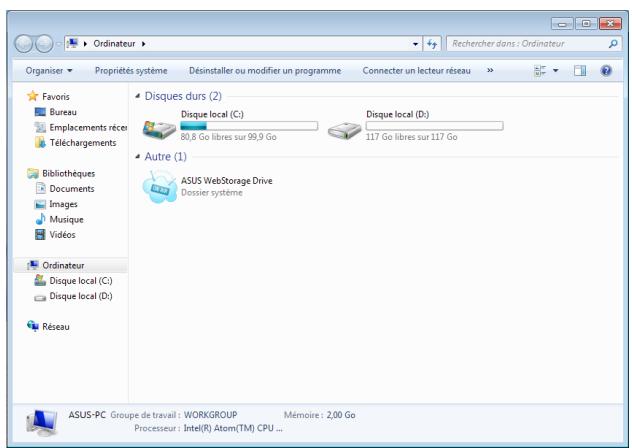Click the ASUS-PC computer icon in details pane
Screen dimensions: 632x448
coord(42,422)
